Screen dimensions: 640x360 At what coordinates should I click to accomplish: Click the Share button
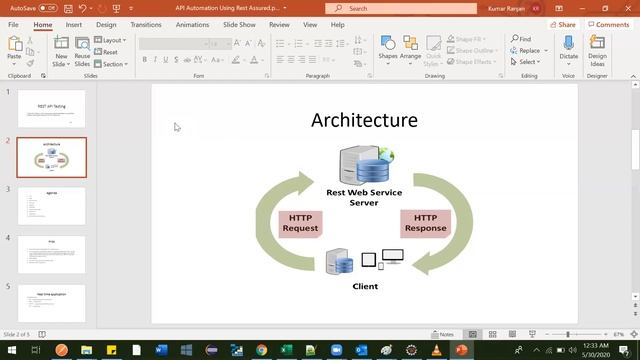(x=563, y=24)
